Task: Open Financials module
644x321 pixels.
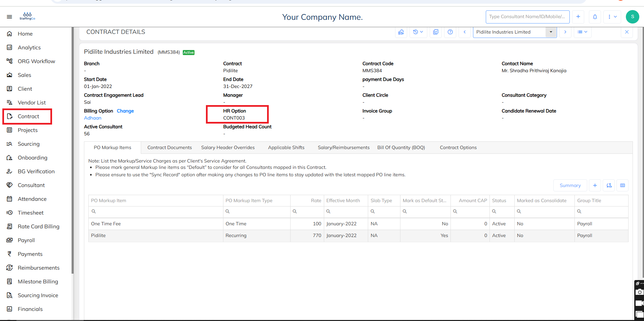Action: click(30, 309)
